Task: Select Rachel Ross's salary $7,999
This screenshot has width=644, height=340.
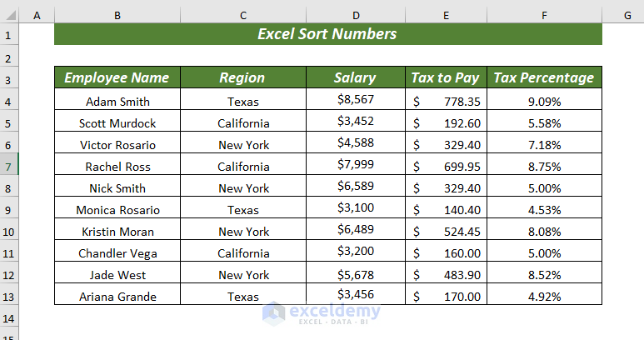Action: click(x=355, y=166)
